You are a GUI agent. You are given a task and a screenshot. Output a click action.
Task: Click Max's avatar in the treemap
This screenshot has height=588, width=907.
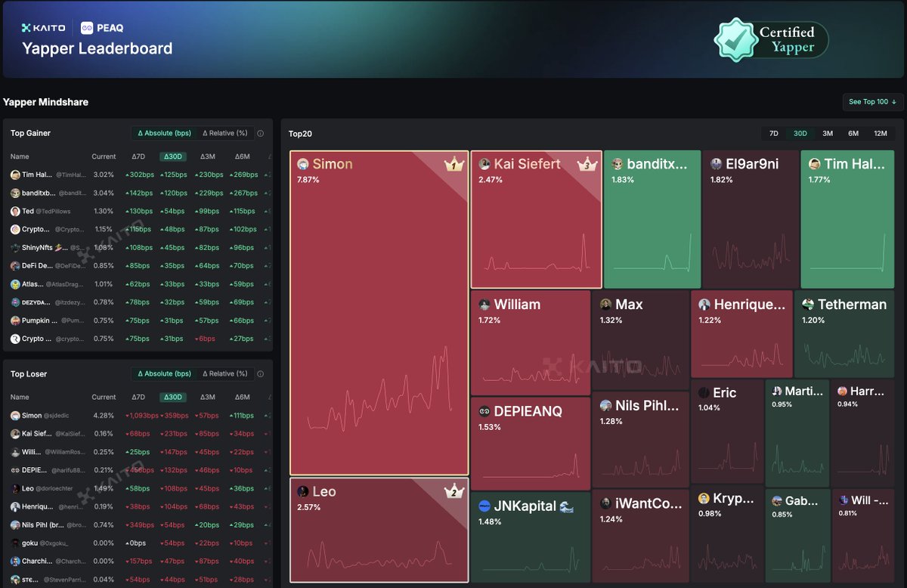(x=605, y=305)
